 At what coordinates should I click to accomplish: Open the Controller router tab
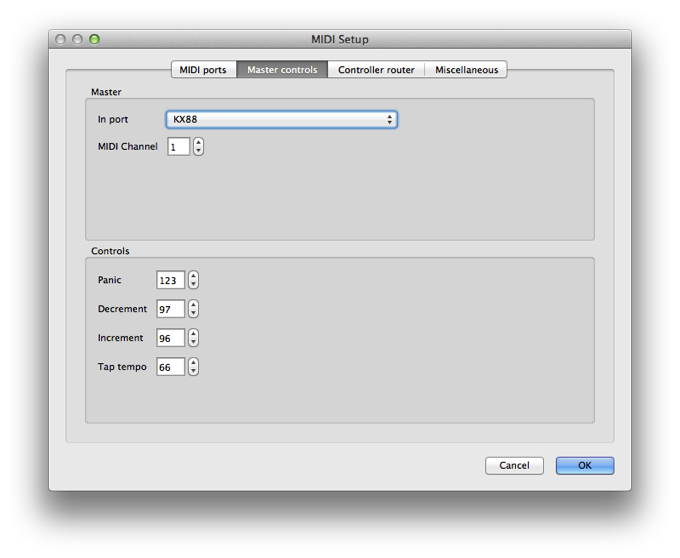(x=376, y=70)
